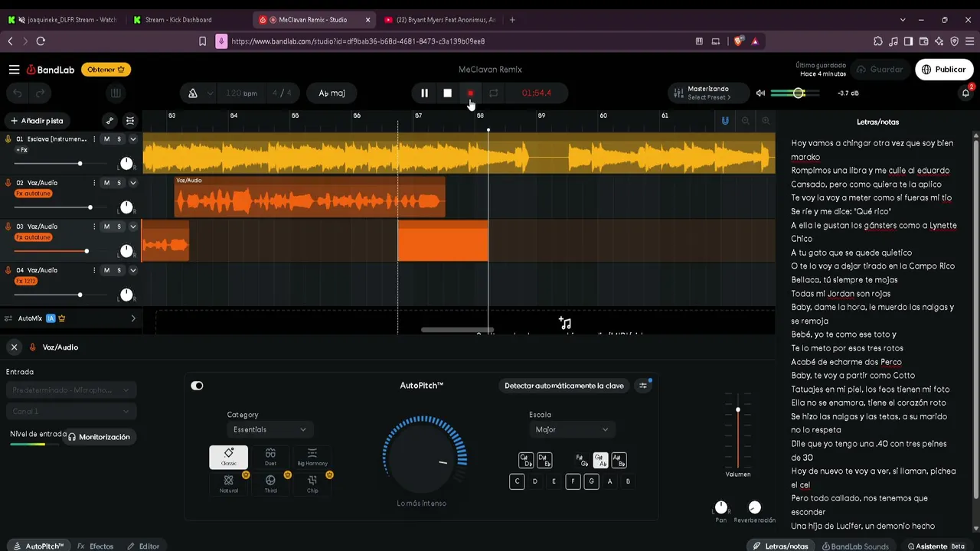The width and height of the screenshot is (980, 551).
Task: Click Añadir pista button
Action: (x=37, y=121)
